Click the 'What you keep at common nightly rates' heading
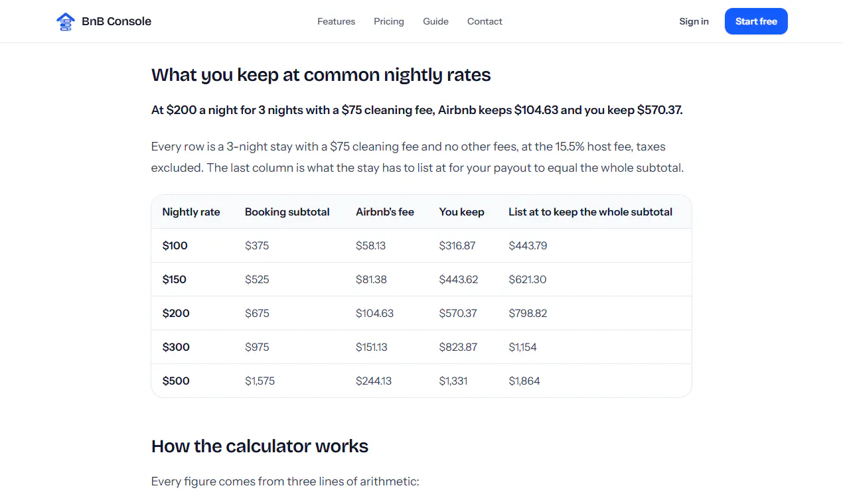The height and width of the screenshot is (504, 843). [x=321, y=75]
